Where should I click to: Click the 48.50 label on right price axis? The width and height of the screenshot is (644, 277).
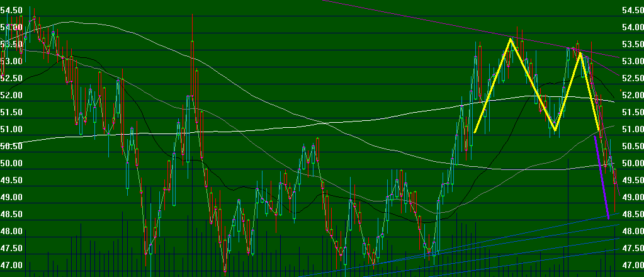tap(633, 214)
